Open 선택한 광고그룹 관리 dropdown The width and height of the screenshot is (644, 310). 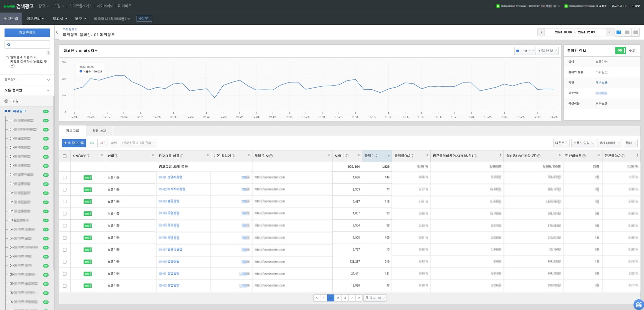[138, 143]
